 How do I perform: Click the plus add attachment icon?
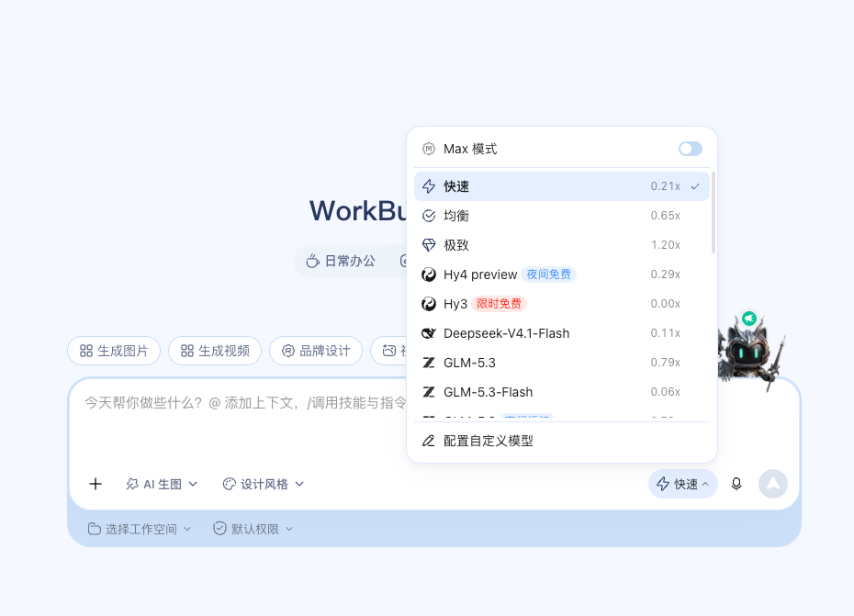click(96, 484)
